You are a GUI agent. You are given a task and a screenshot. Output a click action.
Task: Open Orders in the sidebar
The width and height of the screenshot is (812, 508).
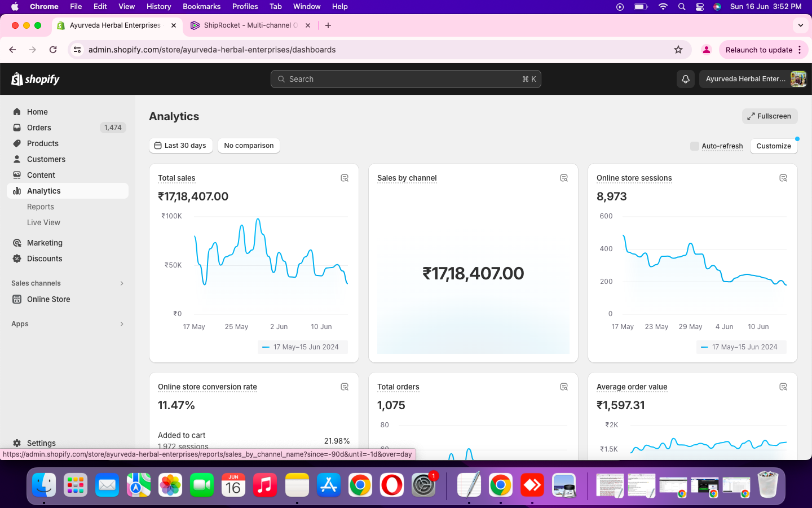[x=39, y=128]
